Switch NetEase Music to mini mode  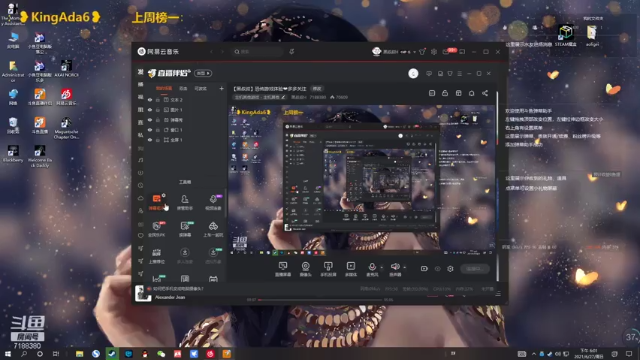(462, 52)
